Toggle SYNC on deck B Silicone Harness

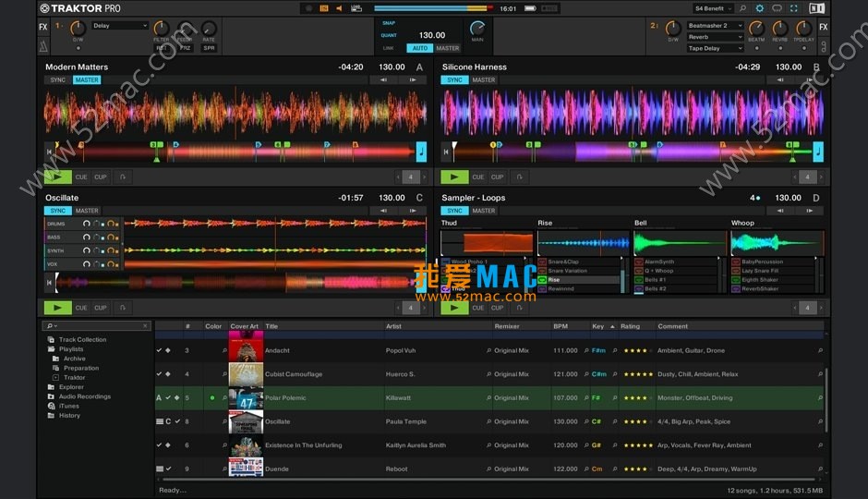454,79
